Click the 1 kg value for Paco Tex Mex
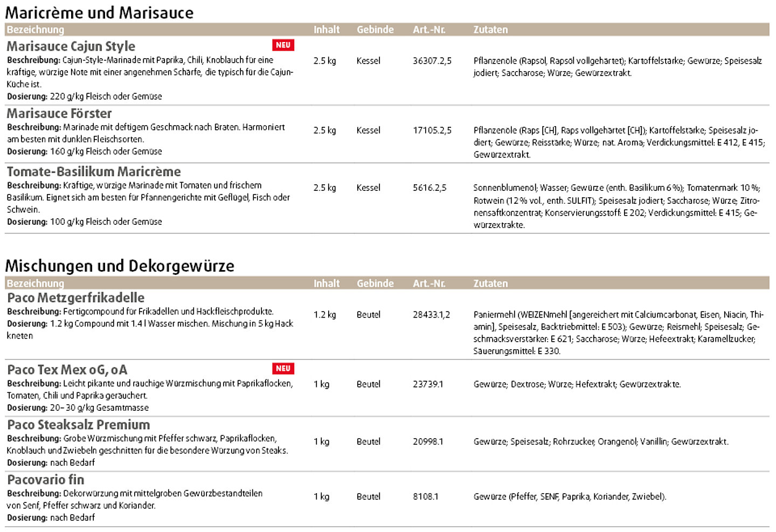This screenshot has height=532, width=776. click(x=321, y=384)
